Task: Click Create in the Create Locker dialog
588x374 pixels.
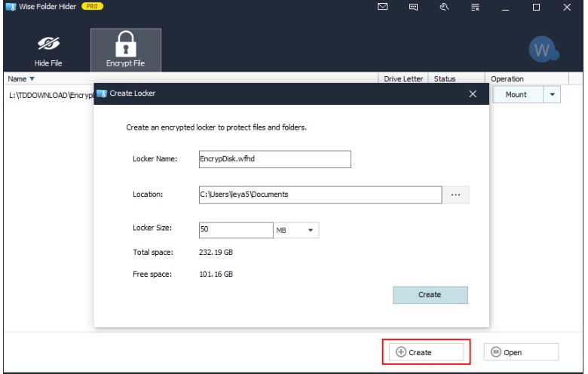Action: [x=430, y=295]
